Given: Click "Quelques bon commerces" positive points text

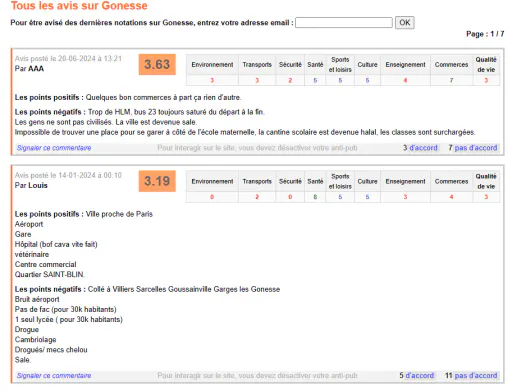Looking at the screenshot, I should (x=163, y=98).
